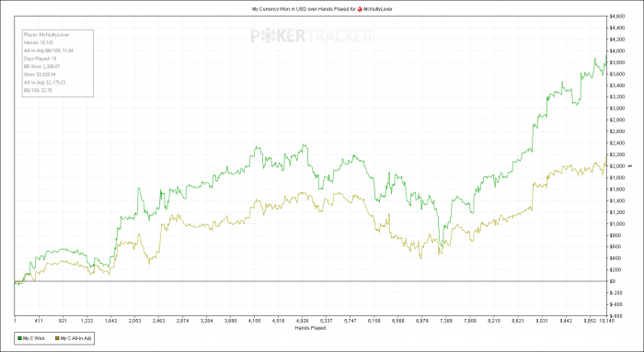Click the x-axis tick label 4,516
The height and width of the screenshot is (352, 644).
tap(279, 321)
